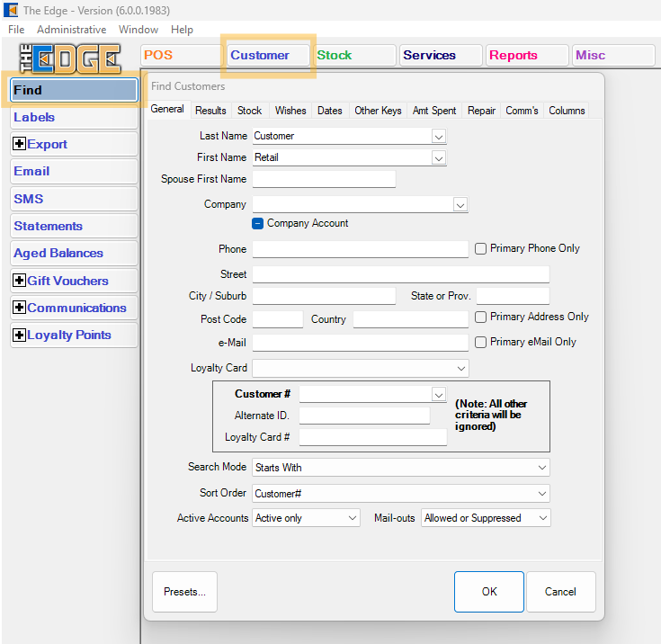This screenshot has width=661, height=644.
Task: Expand the Export plus icon
Action: (19, 143)
